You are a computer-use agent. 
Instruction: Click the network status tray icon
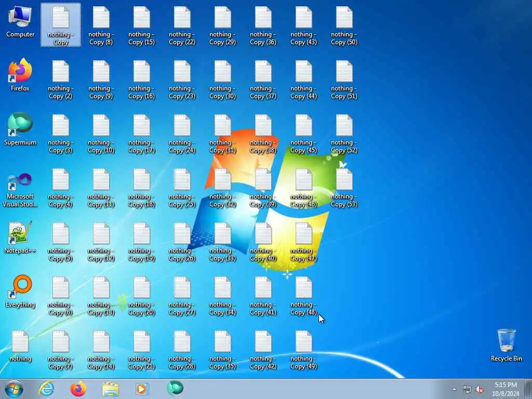467,390
